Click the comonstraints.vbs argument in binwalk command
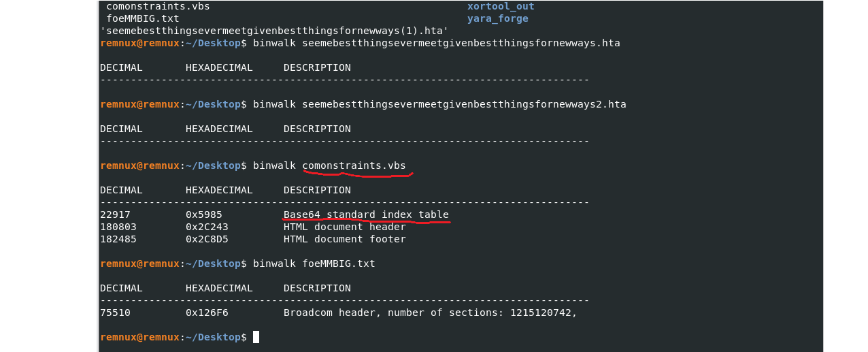868x352 pixels. 354,165
